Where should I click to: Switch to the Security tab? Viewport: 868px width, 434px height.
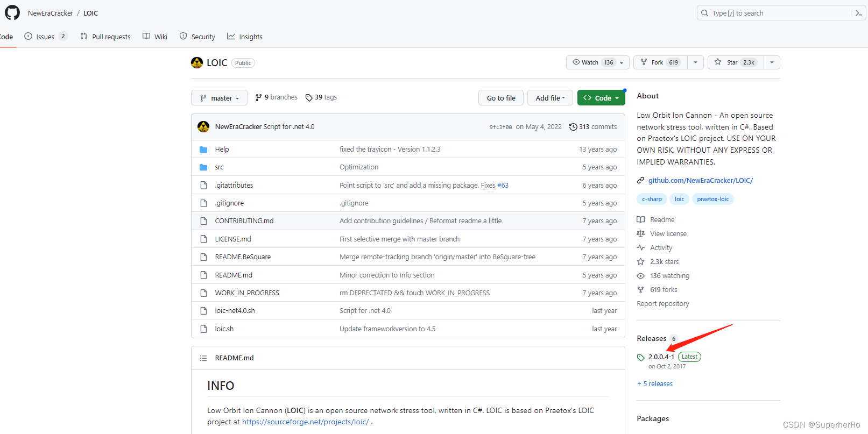(197, 37)
